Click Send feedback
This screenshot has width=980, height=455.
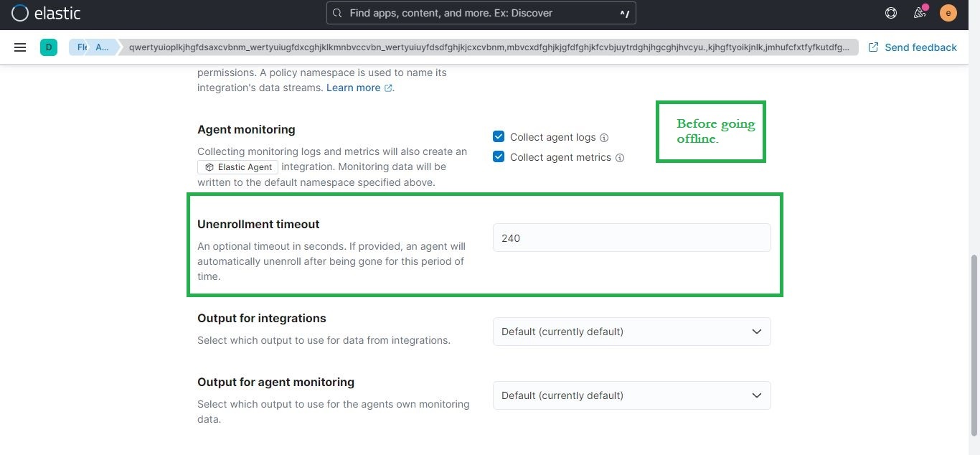click(913, 47)
